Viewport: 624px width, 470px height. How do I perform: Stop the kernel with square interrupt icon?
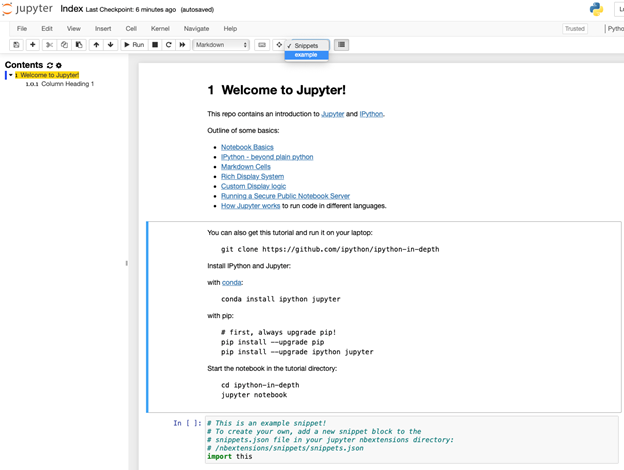155,45
